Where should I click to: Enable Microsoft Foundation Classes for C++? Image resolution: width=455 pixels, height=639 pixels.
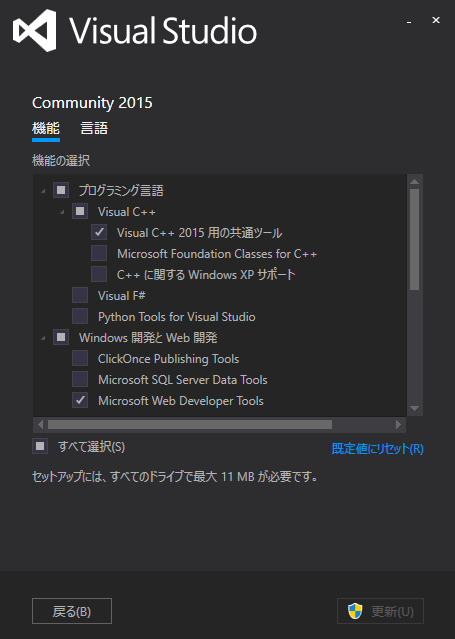(x=99, y=253)
